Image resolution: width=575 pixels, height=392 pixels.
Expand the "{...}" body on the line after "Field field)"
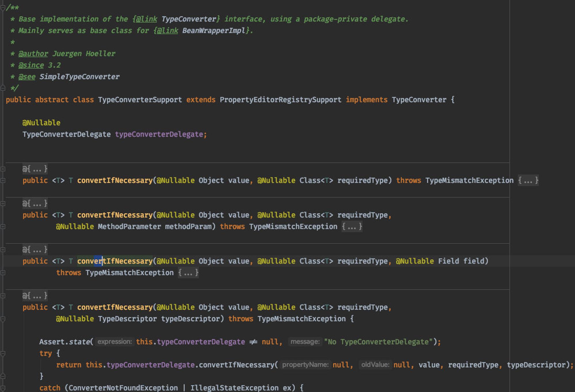click(x=188, y=273)
